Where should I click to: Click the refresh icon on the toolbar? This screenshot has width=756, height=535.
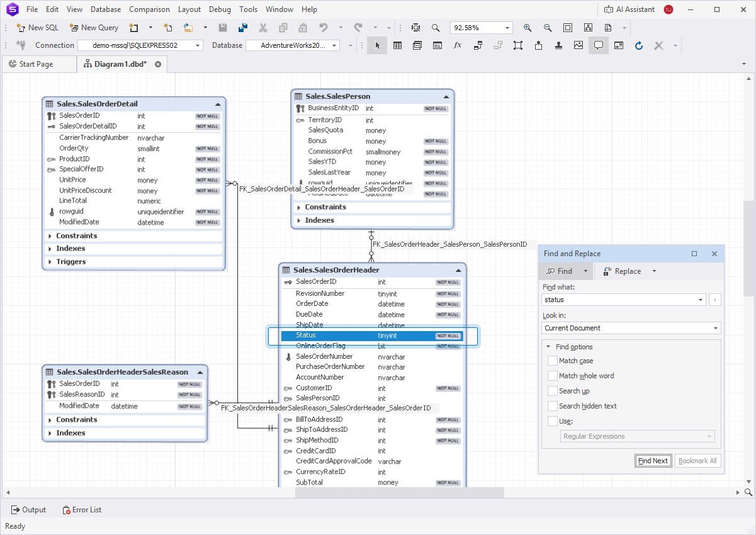639,45
